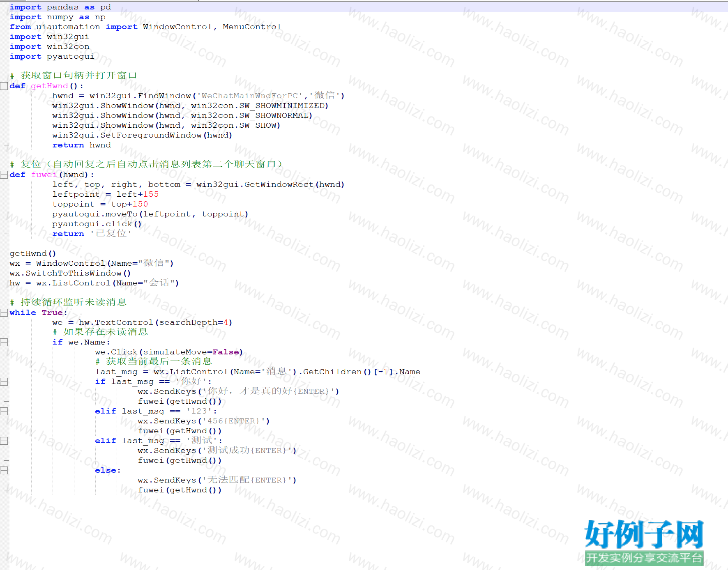Click the SendKeys('456{ENTER}') line
The height and width of the screenshot is (570, 728).
tap(204, 421)
